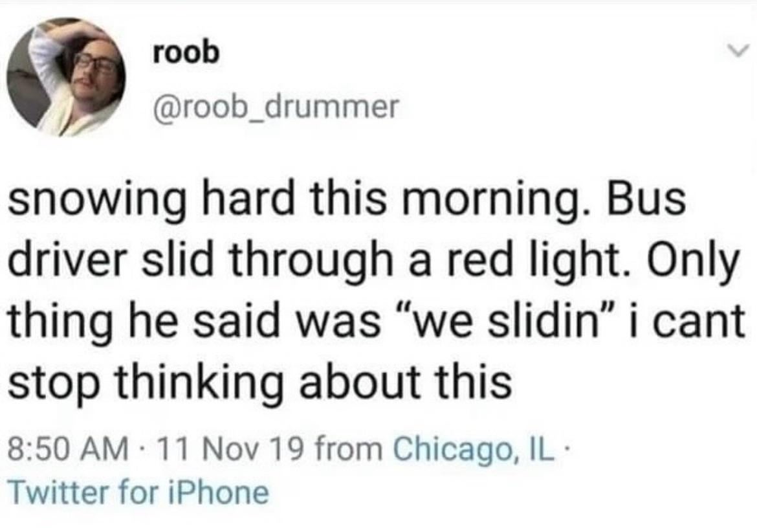
Task: Click "stop thinking about this" line
Action: (x=259, y=382)
